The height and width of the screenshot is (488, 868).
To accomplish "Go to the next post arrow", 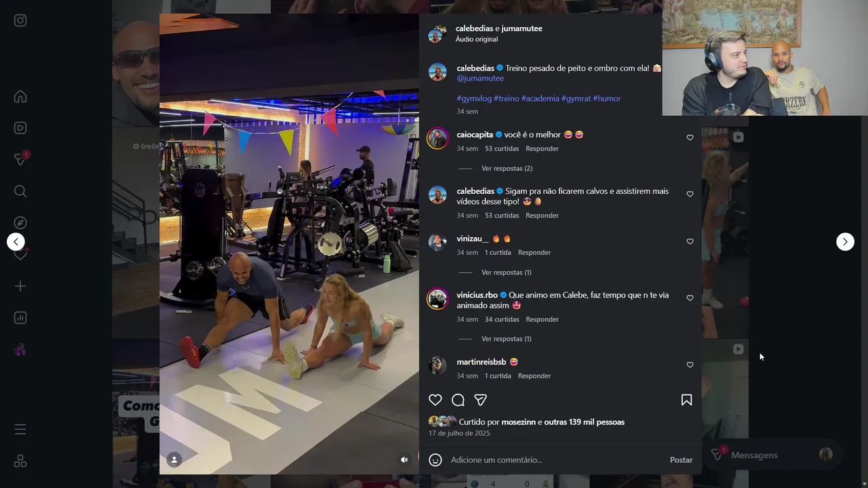I will pyautogui.click(x=845, y=241).
